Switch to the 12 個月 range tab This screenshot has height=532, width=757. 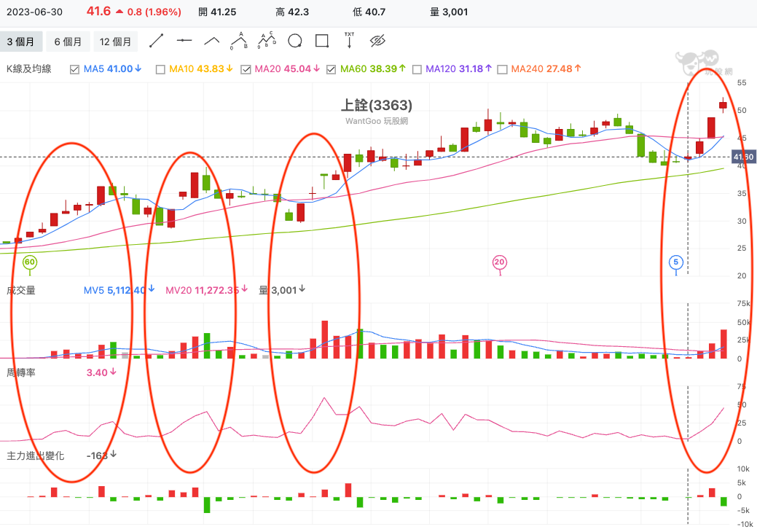click(115, 42)
